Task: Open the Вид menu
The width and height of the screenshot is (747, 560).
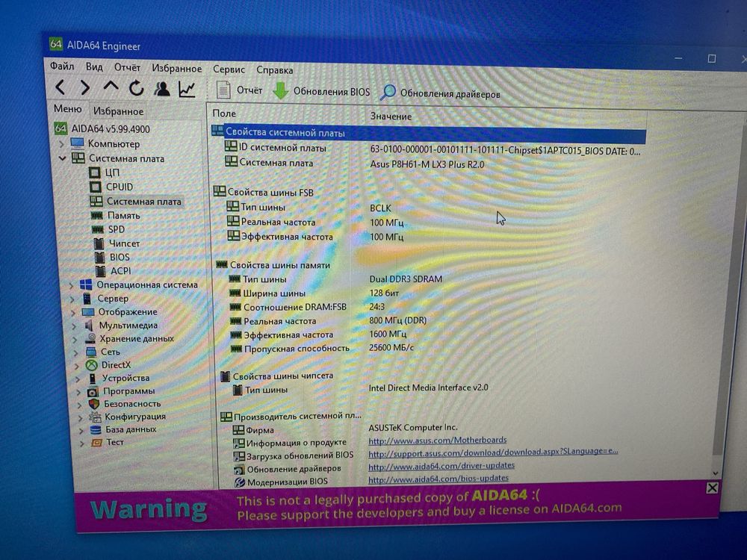Action: (x=94, y=66)
